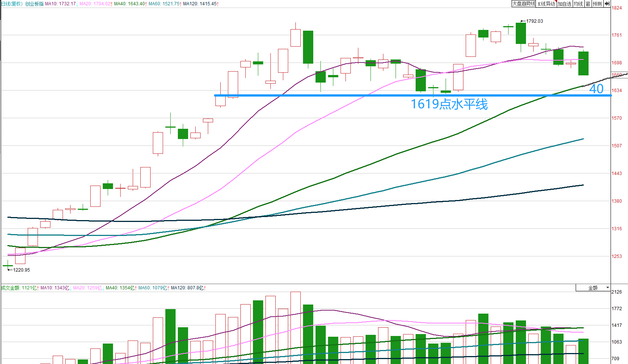Click the MA120: 1415.45 indicator label
Viewport: 628px width, 364px height.
(201, 4)
